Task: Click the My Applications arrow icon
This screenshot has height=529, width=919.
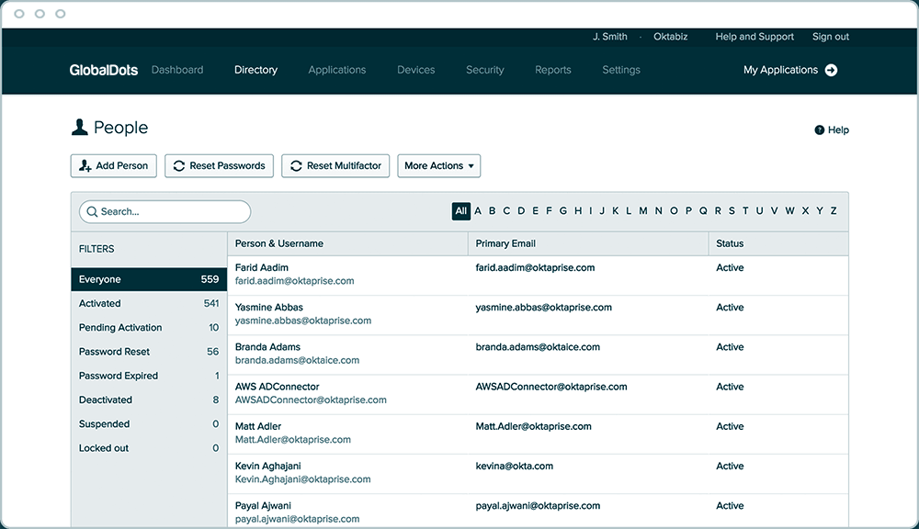Action: (831, 70)
